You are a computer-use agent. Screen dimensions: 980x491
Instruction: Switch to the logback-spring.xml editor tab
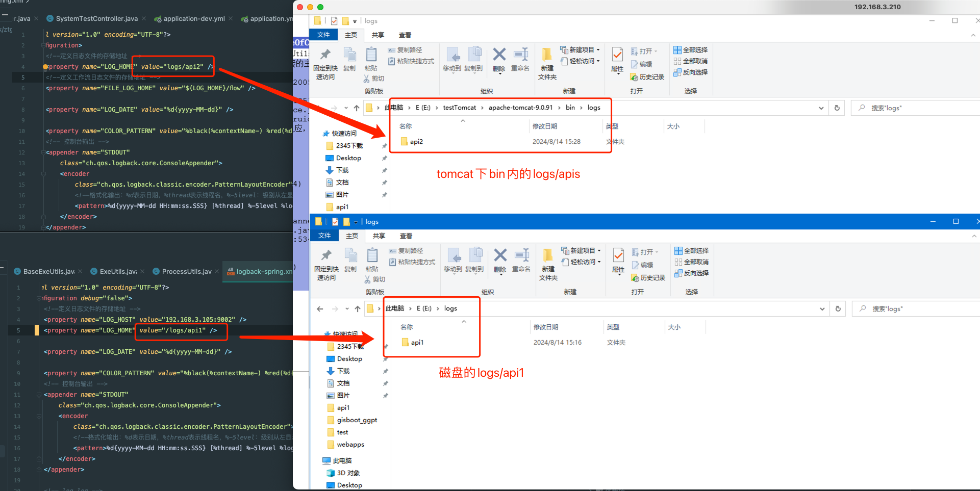coord(261,271)
